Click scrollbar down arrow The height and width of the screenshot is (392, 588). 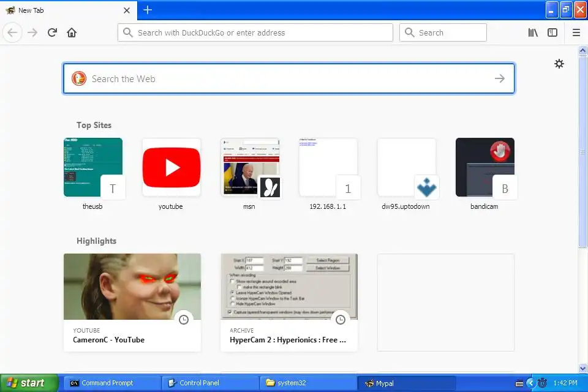(x=582, y=368)
